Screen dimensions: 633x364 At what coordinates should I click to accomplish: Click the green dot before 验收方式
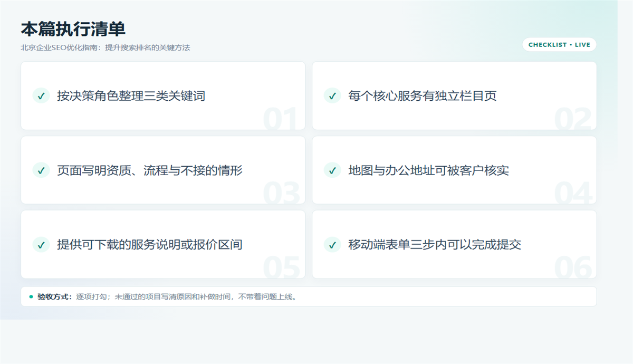(x=31, y=296)
